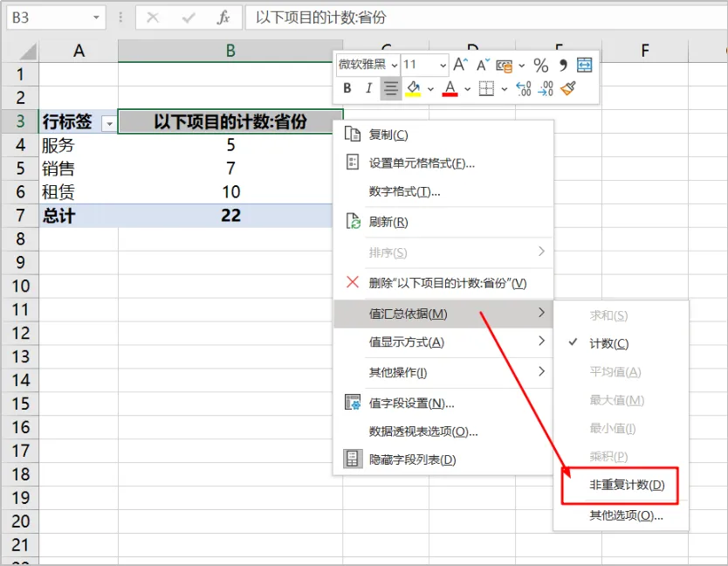Click the decrease decimal icon
728x566 pixels.
click(x=546, y=88)
